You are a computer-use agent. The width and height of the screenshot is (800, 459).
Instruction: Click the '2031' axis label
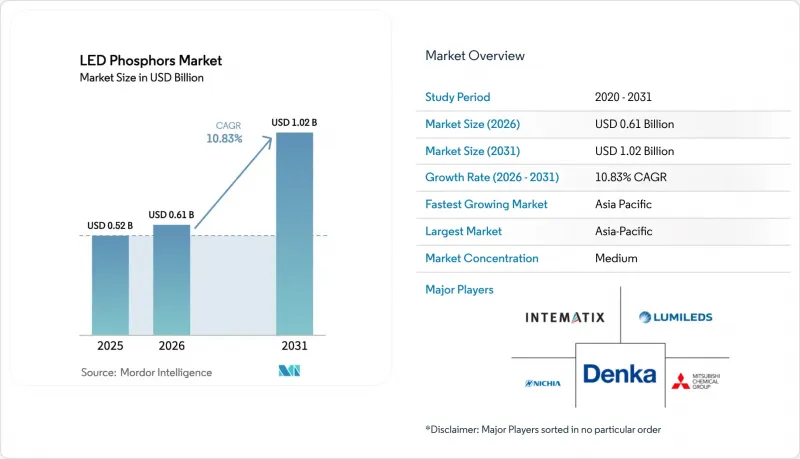tap(294, 346)
